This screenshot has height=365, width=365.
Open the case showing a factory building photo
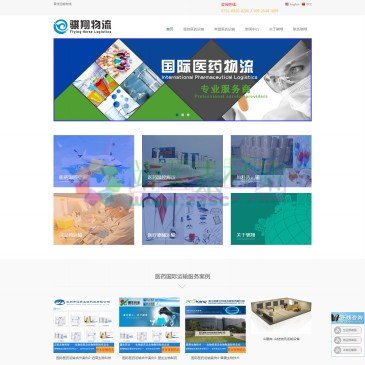pyautogui.click(x=216, y=326)
